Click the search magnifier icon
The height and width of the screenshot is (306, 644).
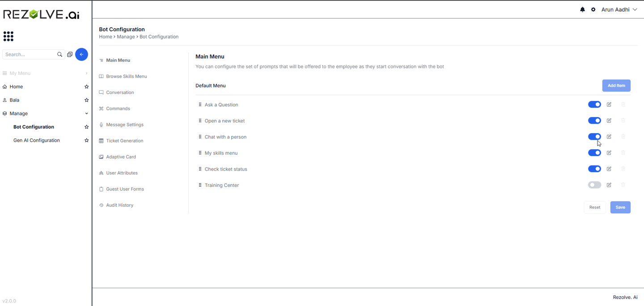point(60,54)
